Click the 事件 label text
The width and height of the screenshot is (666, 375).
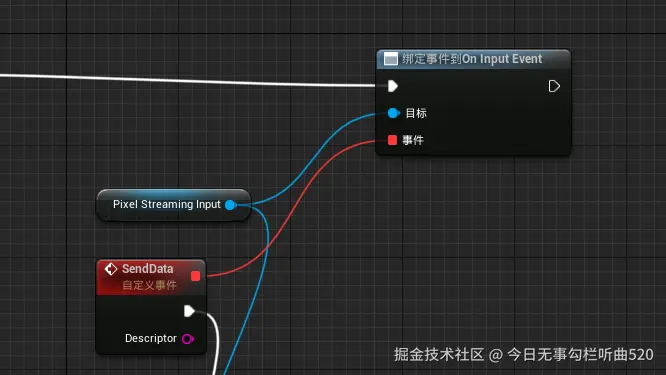[x=413, y=140]
